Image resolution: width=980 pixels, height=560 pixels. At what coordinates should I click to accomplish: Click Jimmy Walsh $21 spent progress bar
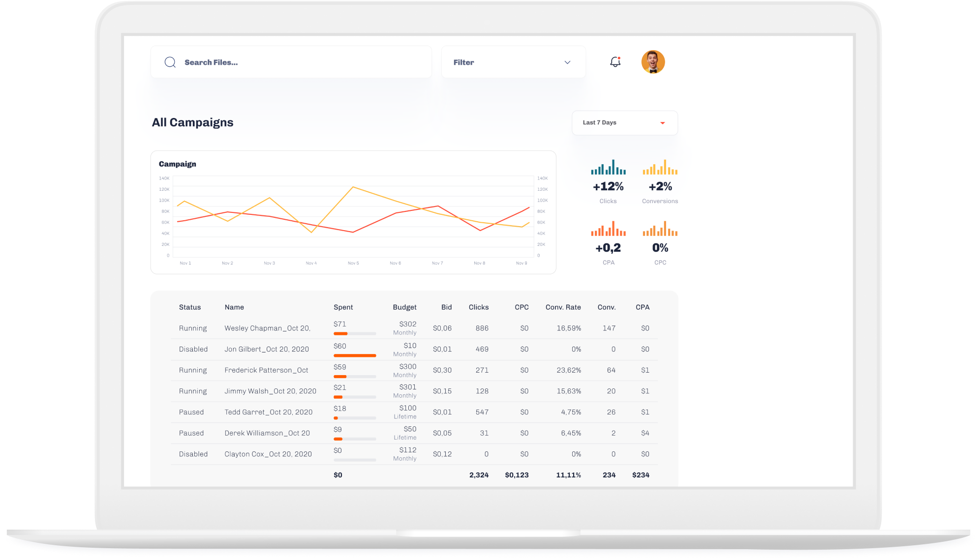click(x=355, y=397)
